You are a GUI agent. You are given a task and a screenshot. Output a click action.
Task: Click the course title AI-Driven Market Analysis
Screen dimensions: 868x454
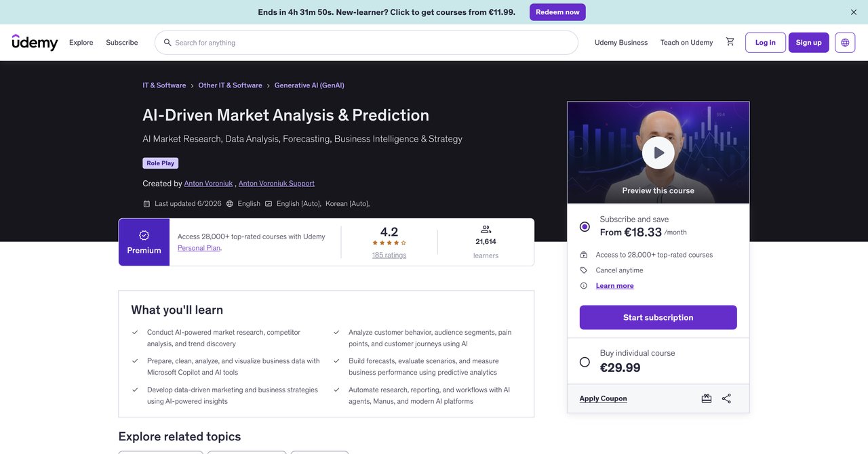coord(285,115)
